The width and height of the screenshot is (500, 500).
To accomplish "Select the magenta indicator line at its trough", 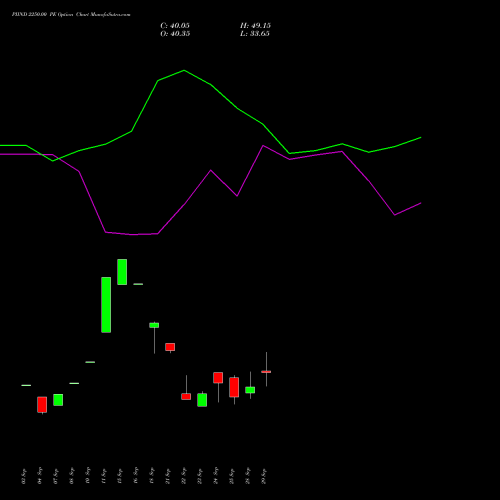I will coord(133,234).
